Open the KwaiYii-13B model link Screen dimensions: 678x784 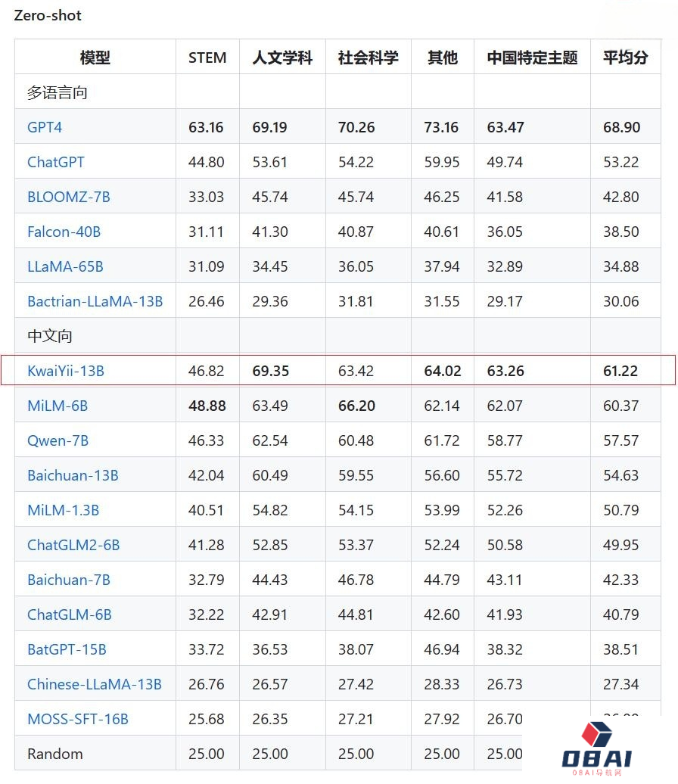pyautogui.click(x=66, y=371)
